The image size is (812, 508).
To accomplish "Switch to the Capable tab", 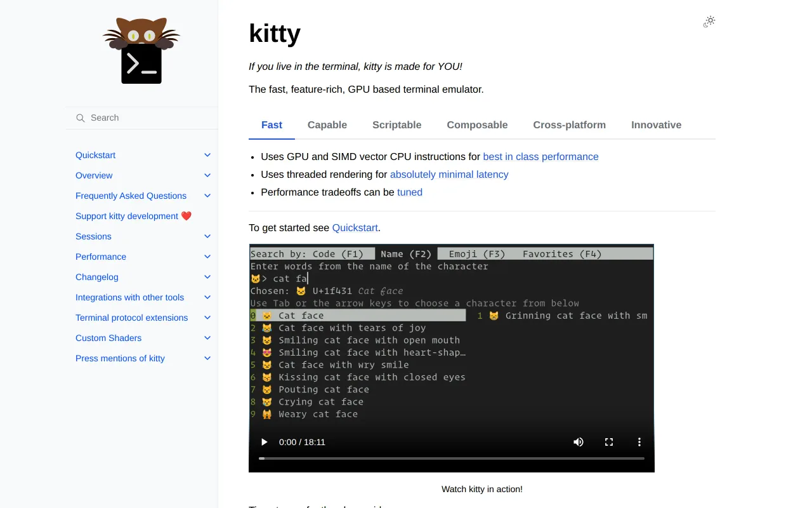I will pos(327,125).
